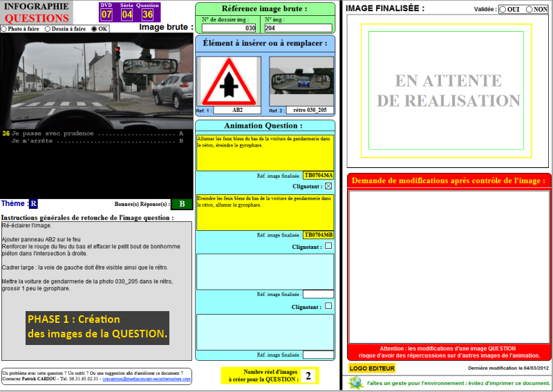Click second yellow animation instruction box
The width and height of the screenshot is (553, 392).
click(265, 213)
